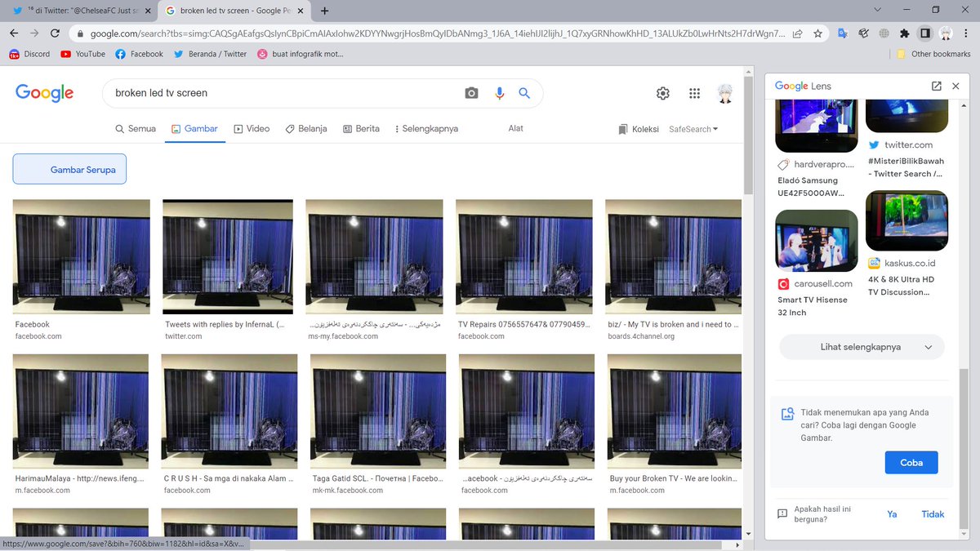Click the voice search microphone icon
The height and width of the screenshot is (551, 980).
click(x=499, y=93)
